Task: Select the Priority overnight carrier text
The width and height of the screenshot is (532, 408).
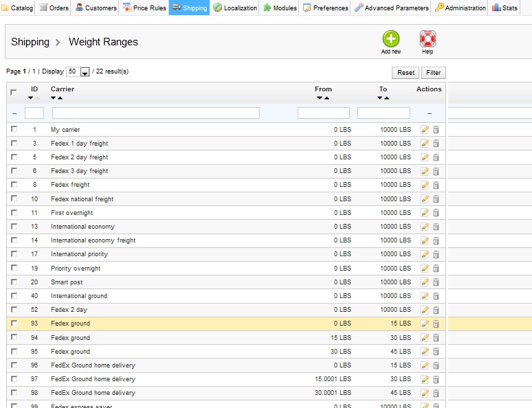Action: pyautogui.click(x=76, y=269)
